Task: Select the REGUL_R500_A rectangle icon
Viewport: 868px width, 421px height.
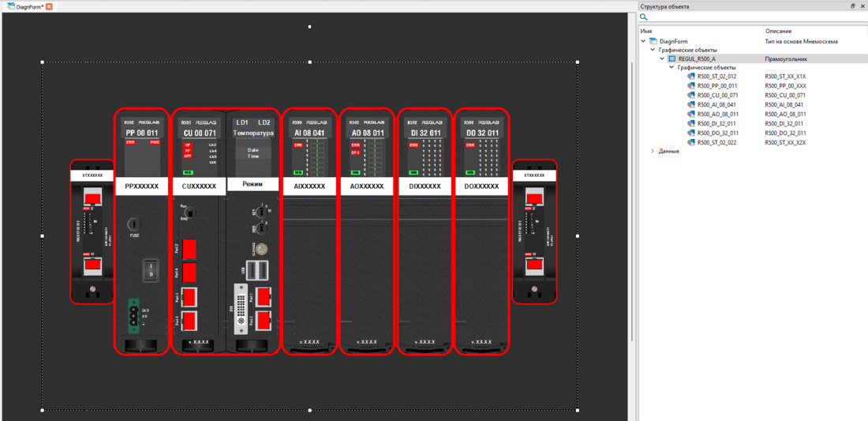Action: point(672,58)
